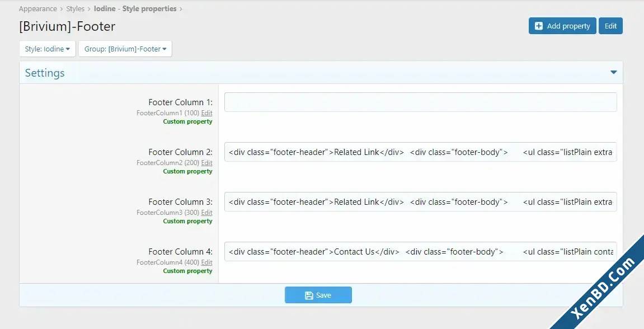Click the [Brivium]-Footer page title

(67, 26)
